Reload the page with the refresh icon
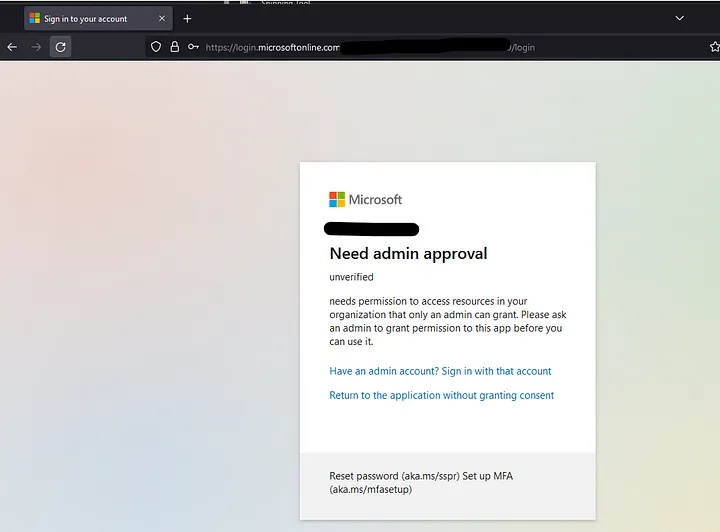Screen dimensions: 720x532 [x=60, y=47]
